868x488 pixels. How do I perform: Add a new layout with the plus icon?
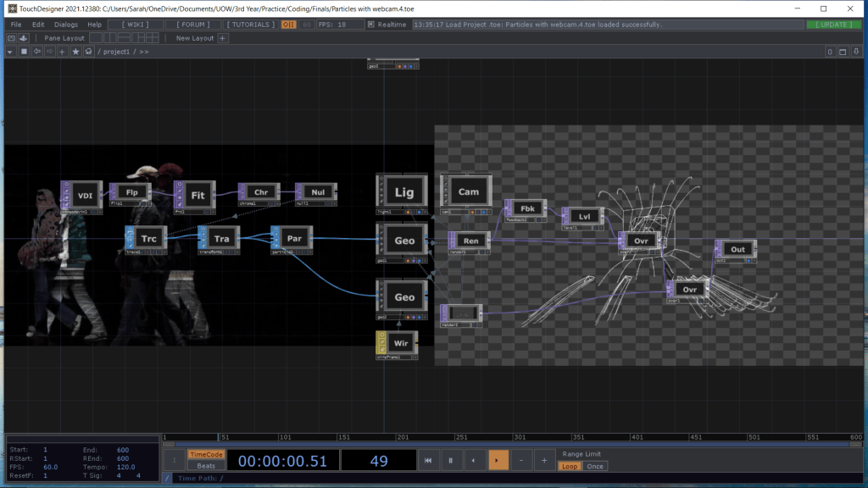(223, 38)
